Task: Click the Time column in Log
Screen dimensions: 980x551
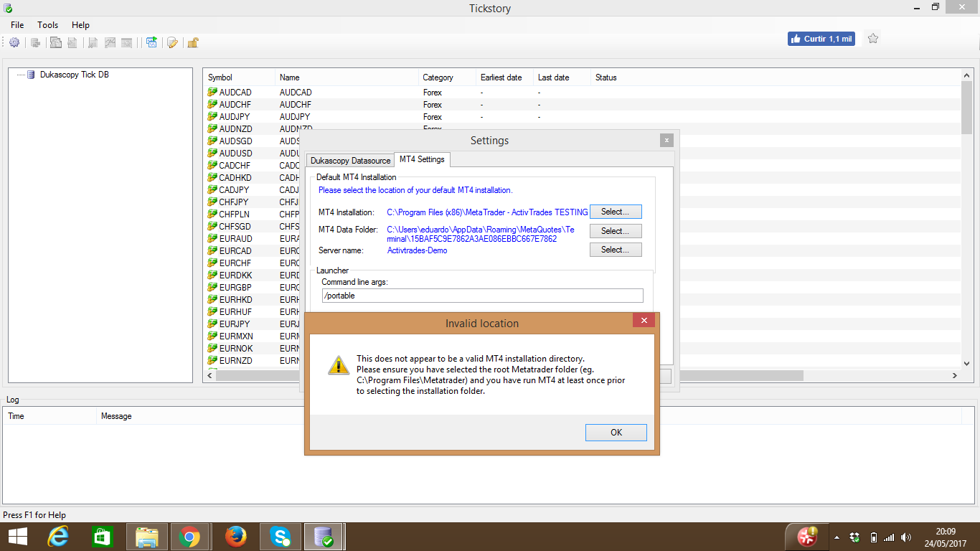Action: (x=50, y=416)
